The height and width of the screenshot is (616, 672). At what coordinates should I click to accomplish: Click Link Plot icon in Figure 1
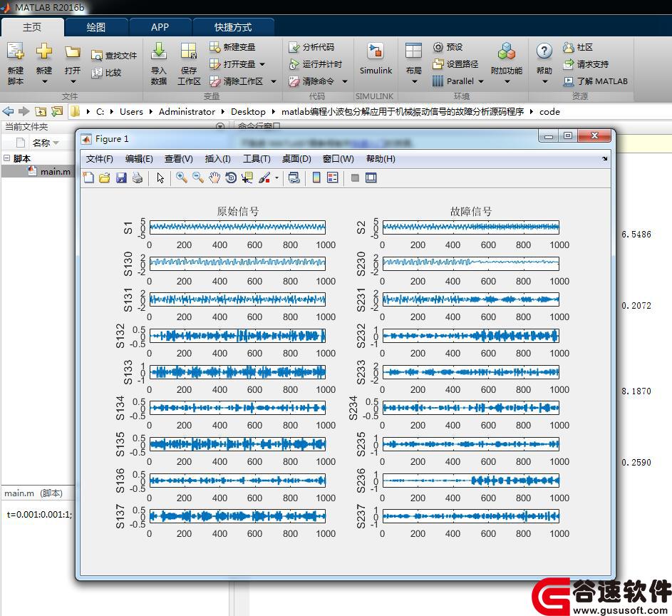coord(294,178)
